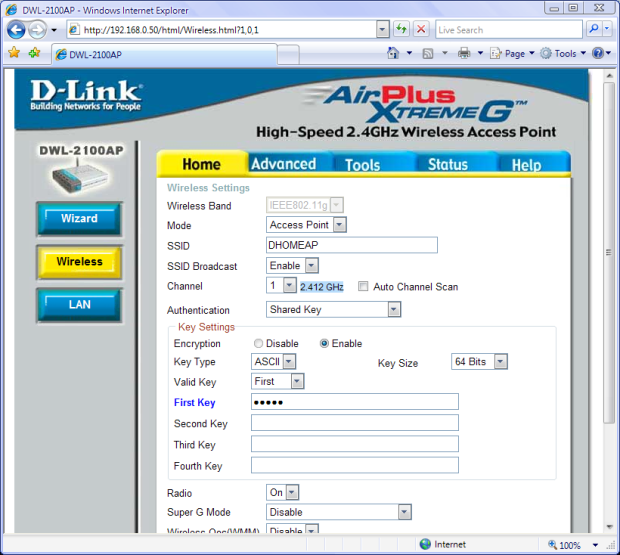This screenshot has height=555, width=620.
Task: Click the First Key password field
Action: click(355, 402)
